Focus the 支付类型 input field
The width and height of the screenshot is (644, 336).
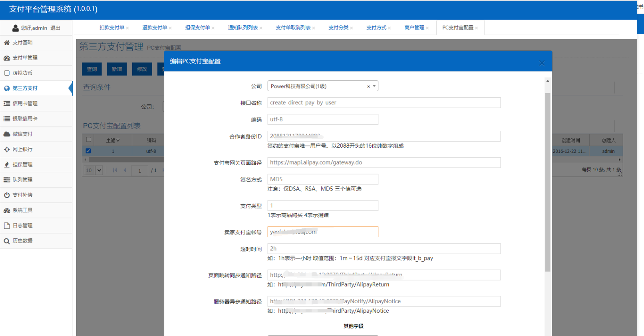pyautogui.click(x=323, y=206)
